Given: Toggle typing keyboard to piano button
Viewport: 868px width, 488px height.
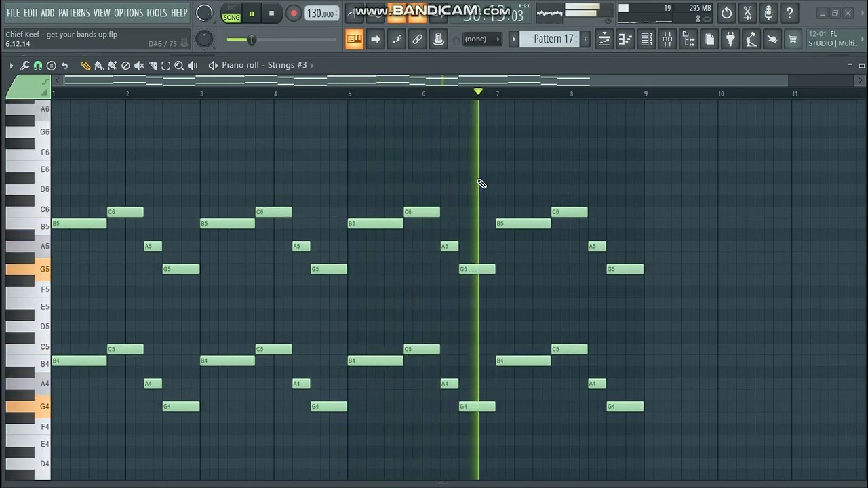Looking at the screenshot, I should (x=354, y=39).
